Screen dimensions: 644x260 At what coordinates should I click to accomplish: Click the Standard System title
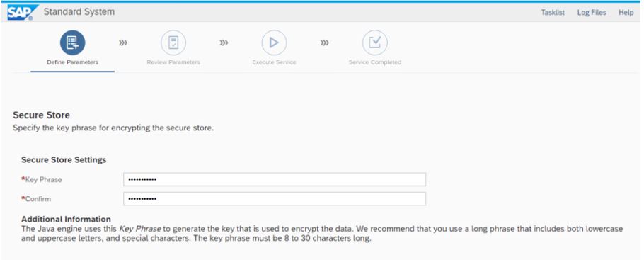coord(79,12)
